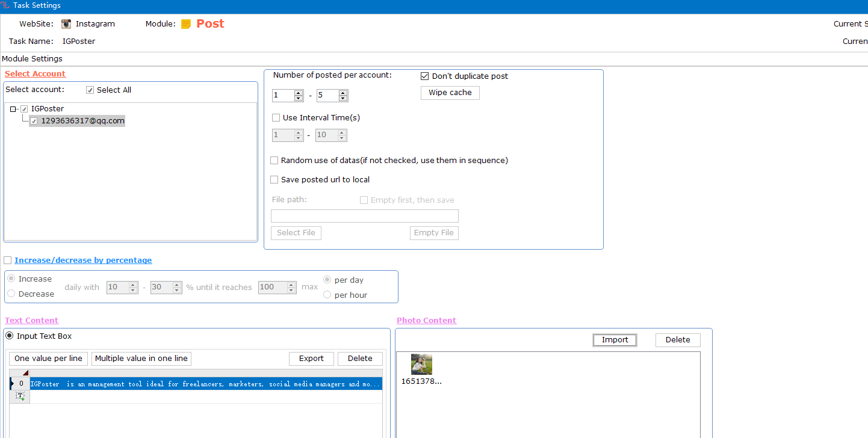Step up interval time maximum spinner
This screenshot has height=438, width=868.
click(343, 132)
